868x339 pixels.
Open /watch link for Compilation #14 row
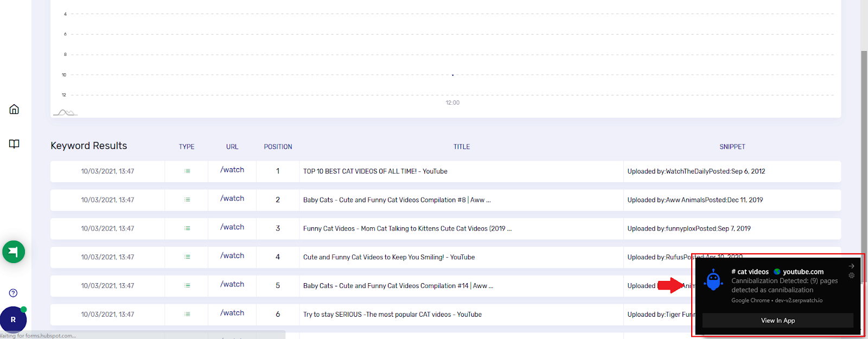pyautogui.click(x=232, y=284)
